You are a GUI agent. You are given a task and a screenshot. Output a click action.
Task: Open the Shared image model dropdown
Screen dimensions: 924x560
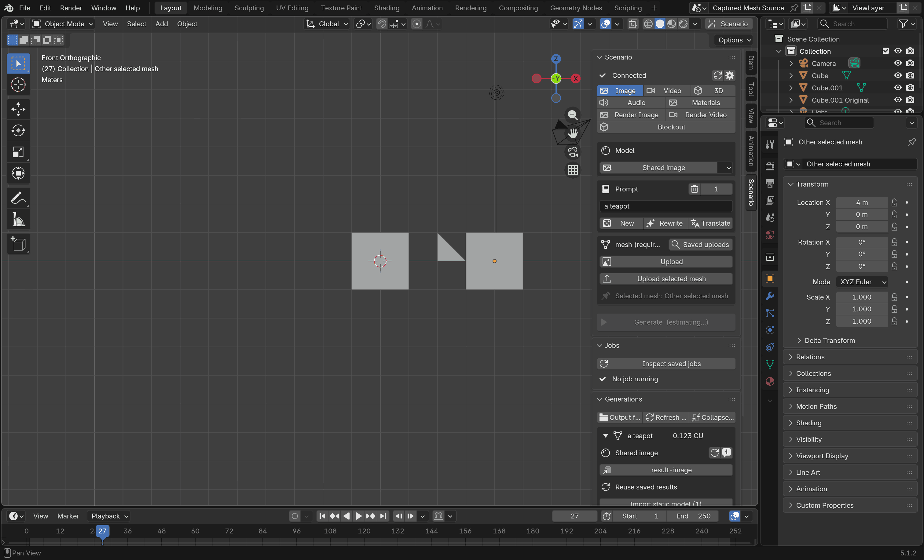pyautogui.click(x=729, y=168)
